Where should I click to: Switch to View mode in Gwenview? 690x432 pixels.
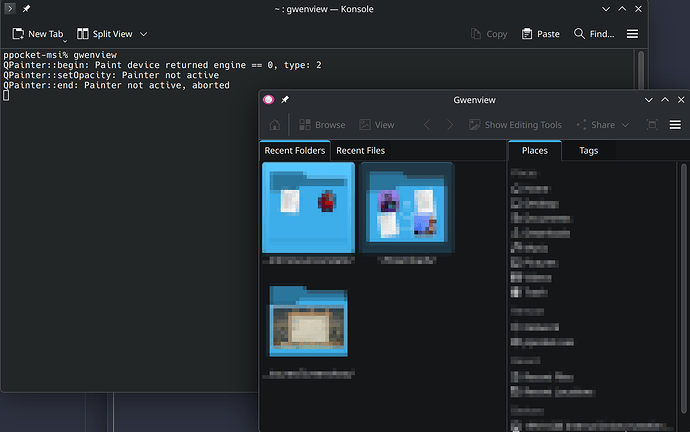coord(377,125)
